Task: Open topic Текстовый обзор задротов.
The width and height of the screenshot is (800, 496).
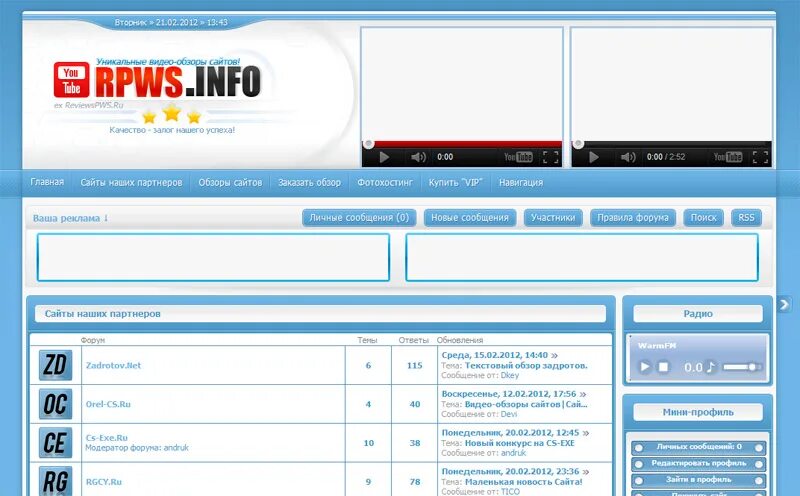Action: (526, 365)
